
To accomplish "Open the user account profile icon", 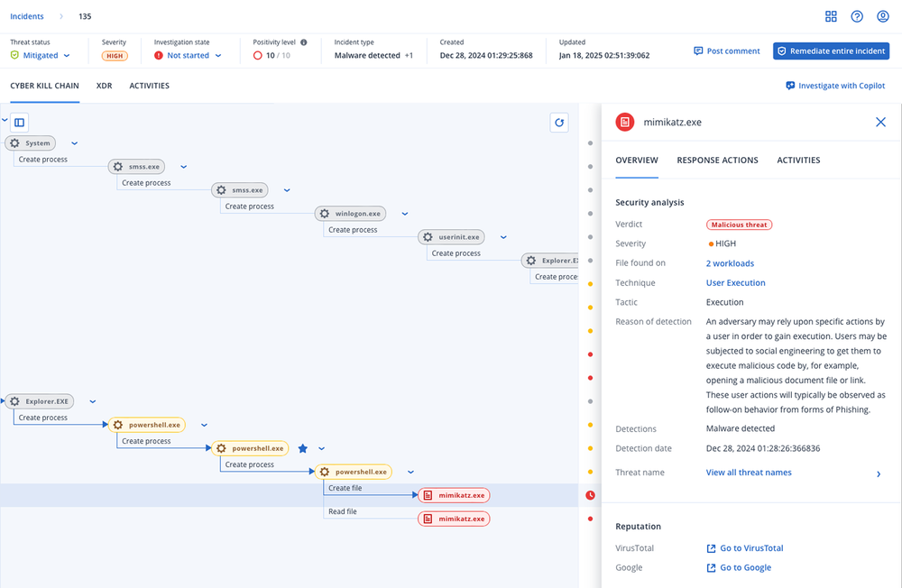I will point(883,16).
